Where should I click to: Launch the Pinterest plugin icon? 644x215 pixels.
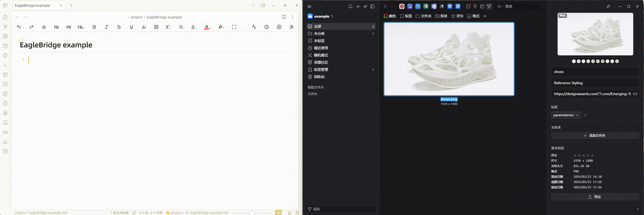(x=402, y=6)
